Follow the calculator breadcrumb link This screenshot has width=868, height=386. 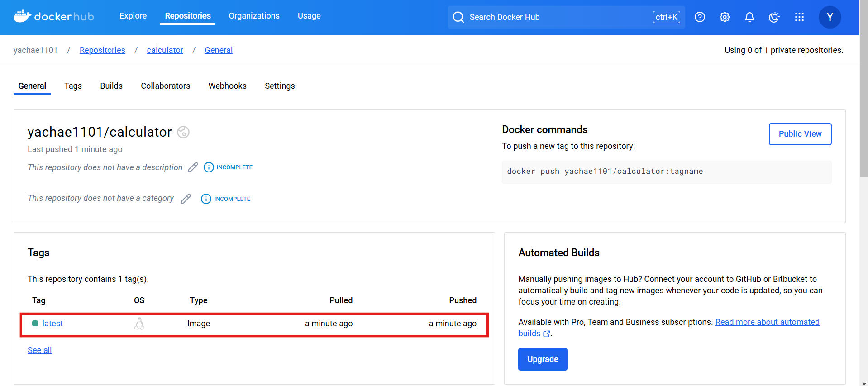point(165,50)
